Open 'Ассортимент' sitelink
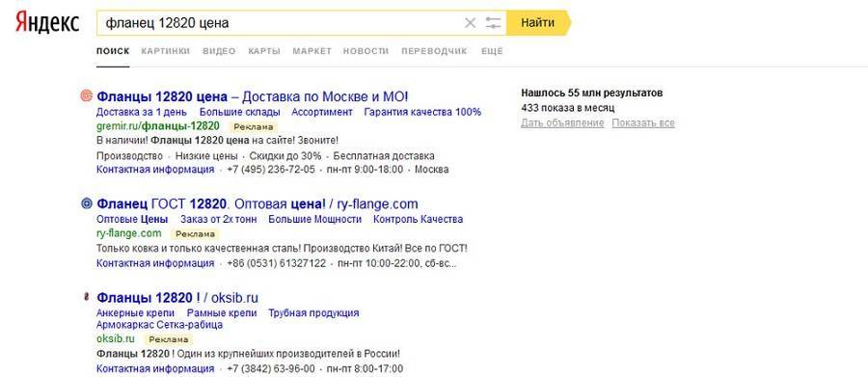Viewport: 868px width, 377px height. tap(322, 112)
